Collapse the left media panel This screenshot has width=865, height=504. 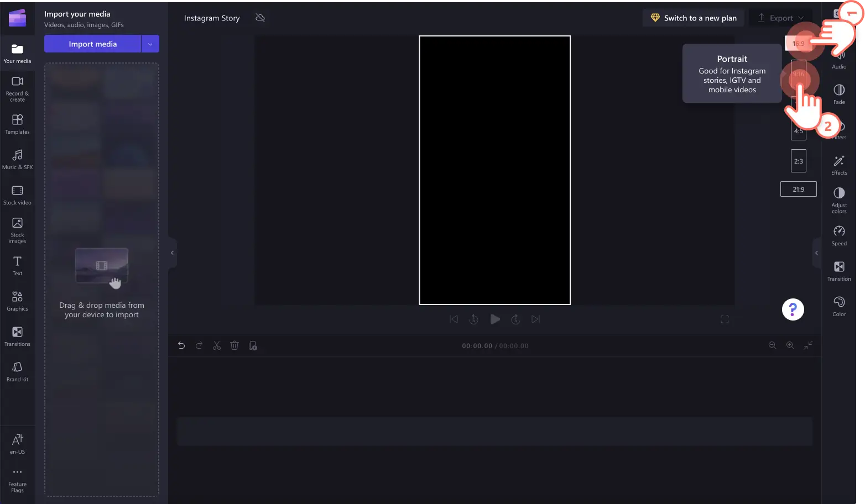pos(173,253)
